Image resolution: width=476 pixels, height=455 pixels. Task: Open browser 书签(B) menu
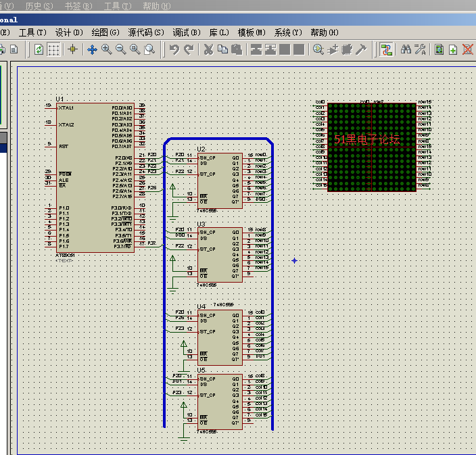(78, 6)
